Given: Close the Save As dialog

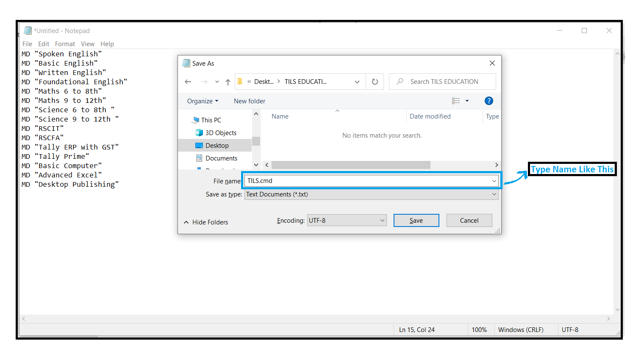Looking at the screenshot, I should click(492, 63).
